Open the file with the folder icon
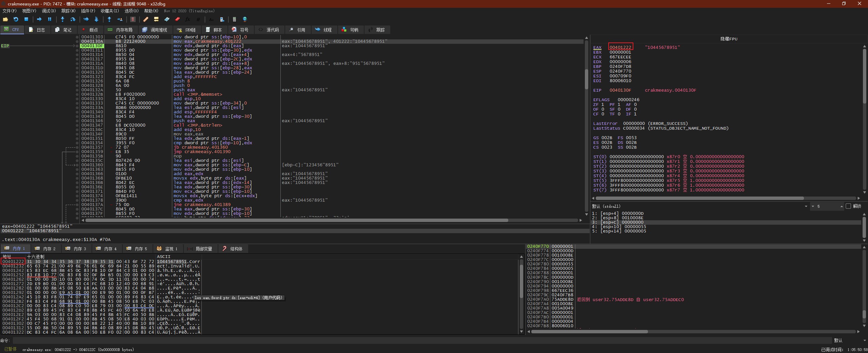868x353 pixels. [5, 19]
